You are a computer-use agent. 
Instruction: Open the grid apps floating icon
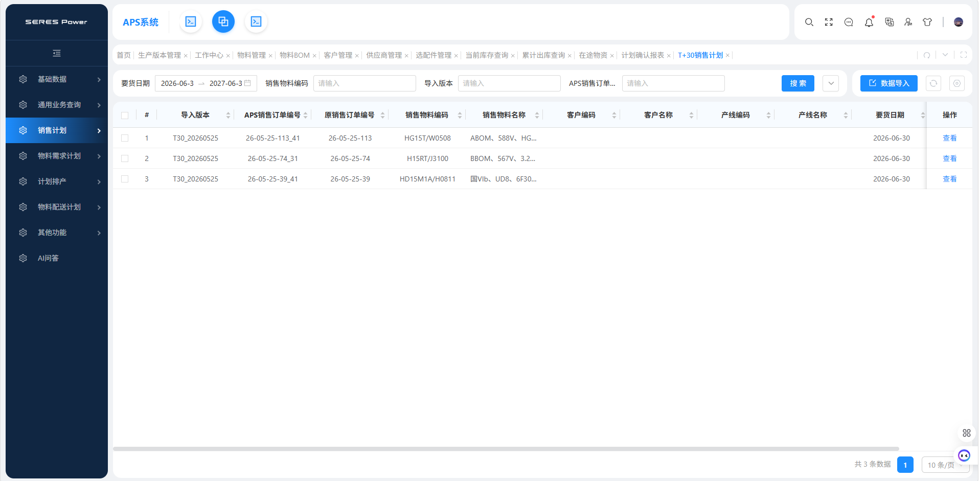tap(967, 433)
